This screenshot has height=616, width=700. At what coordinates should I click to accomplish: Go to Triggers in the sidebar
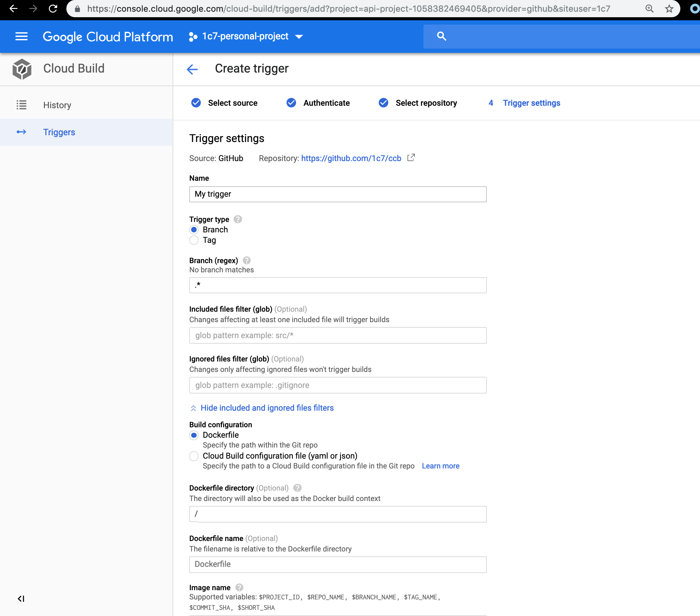click(59, 132)
